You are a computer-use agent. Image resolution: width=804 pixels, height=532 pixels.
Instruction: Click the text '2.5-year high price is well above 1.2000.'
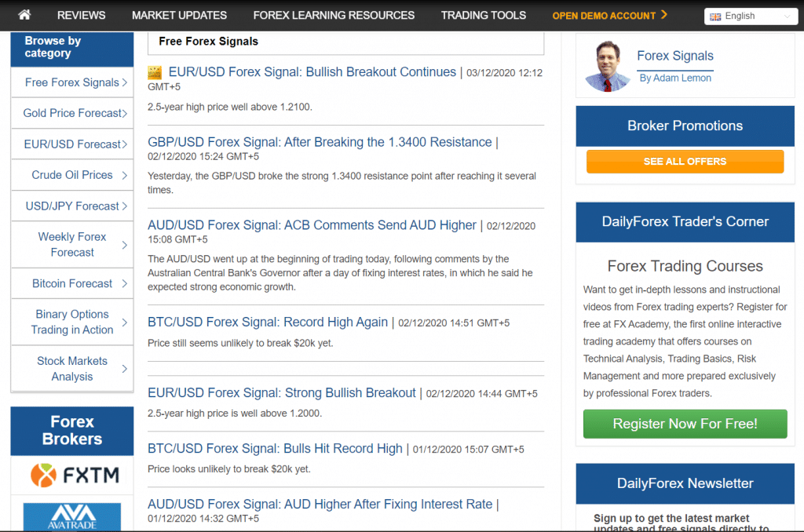click(235, 414)
